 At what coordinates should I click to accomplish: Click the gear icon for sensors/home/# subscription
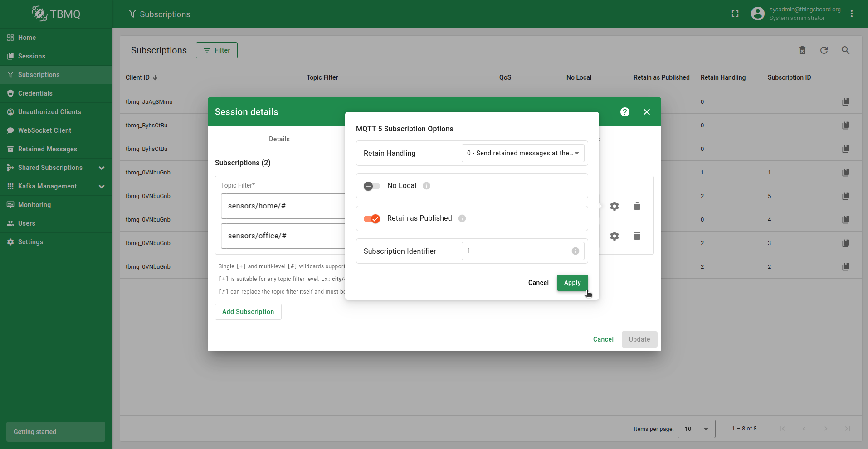point(614,206)
